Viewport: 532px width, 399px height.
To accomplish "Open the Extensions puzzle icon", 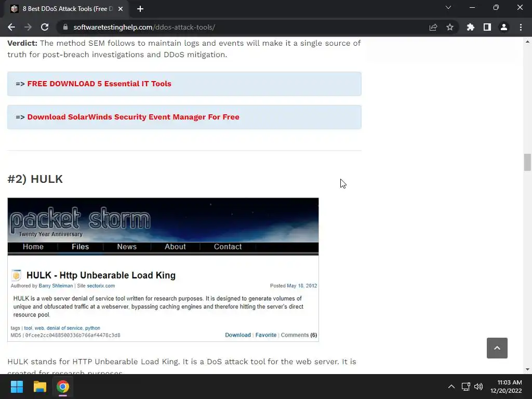I will pyautogui.click(x=471, y=27).
